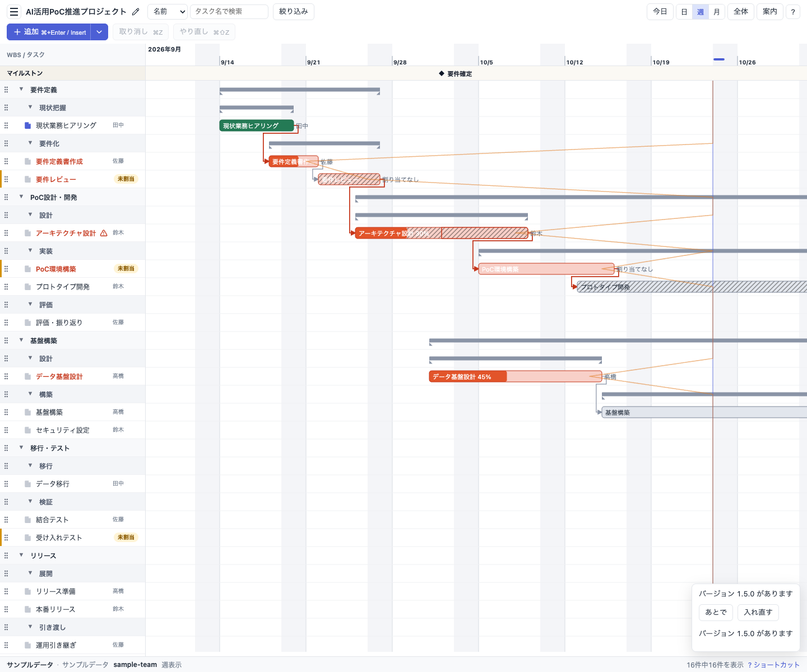The width and height of the screenshot is (807, 672).
Task: Open the 案内 guide button
Action: (770, 12)
